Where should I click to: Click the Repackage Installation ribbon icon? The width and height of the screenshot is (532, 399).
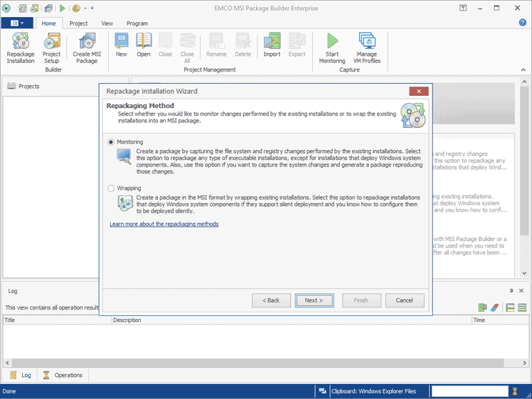pyautogui.click(x=20, y=49)
